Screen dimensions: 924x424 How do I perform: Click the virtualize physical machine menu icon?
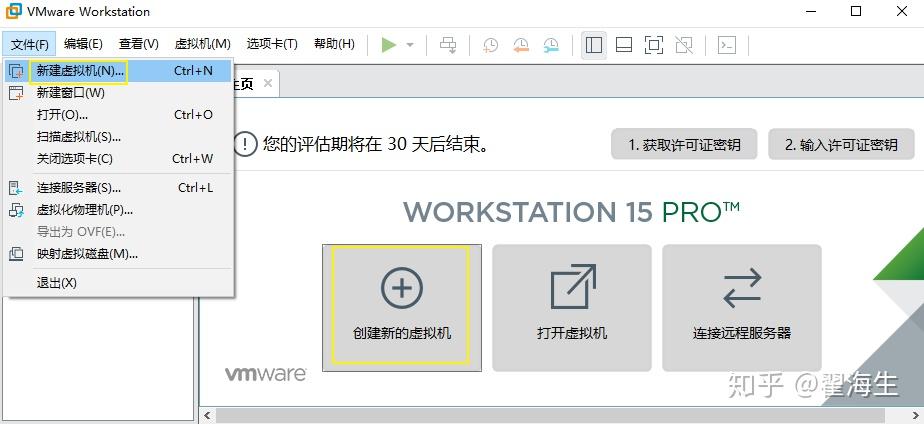tap(16, 210)
